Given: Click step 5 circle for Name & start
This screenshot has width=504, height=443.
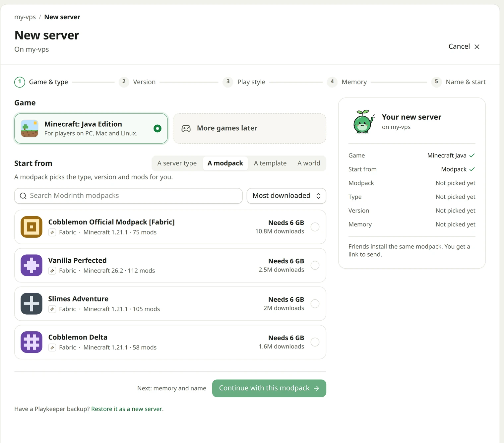Looking at the screenshot, I should tap(436, 82).
